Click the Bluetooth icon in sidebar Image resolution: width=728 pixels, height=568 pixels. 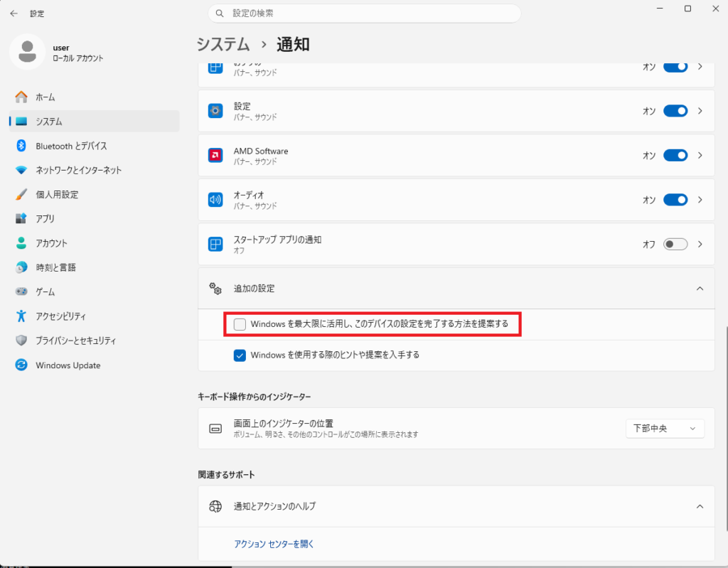click(x=21, y=146)
